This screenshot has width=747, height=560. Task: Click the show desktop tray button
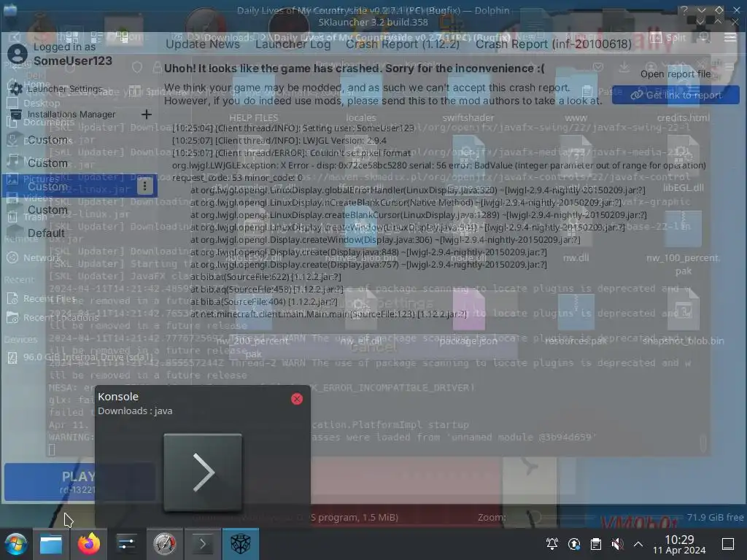coord(728,544)
